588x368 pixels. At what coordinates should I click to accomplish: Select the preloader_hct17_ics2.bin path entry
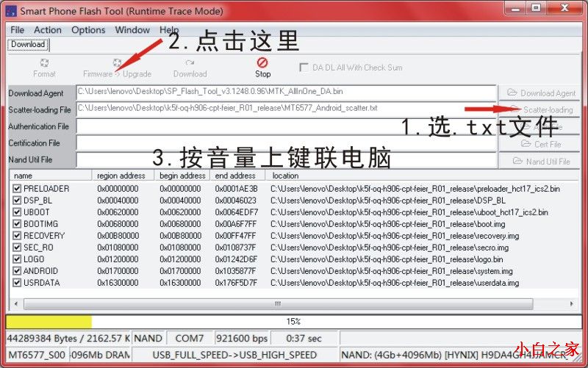(x=415, y=189)
